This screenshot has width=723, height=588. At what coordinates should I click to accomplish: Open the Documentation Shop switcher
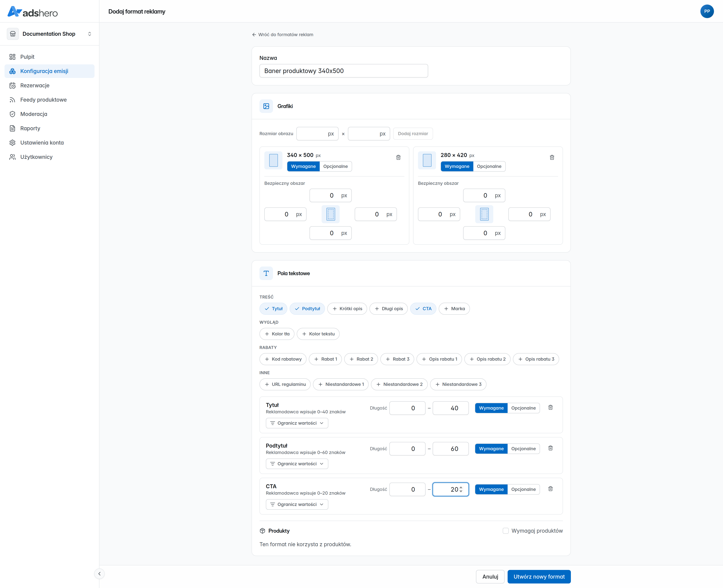click(50, 34)
